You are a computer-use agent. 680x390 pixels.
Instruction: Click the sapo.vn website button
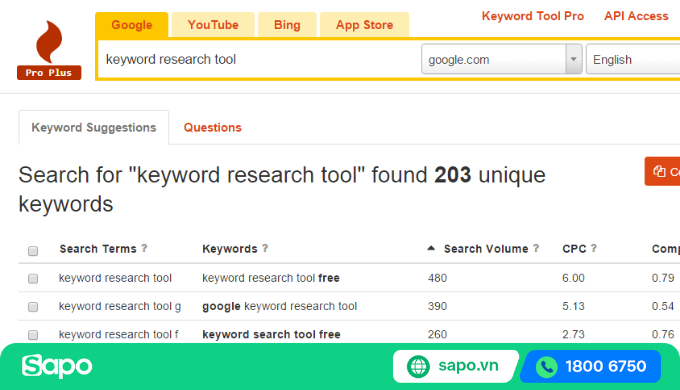455,367
